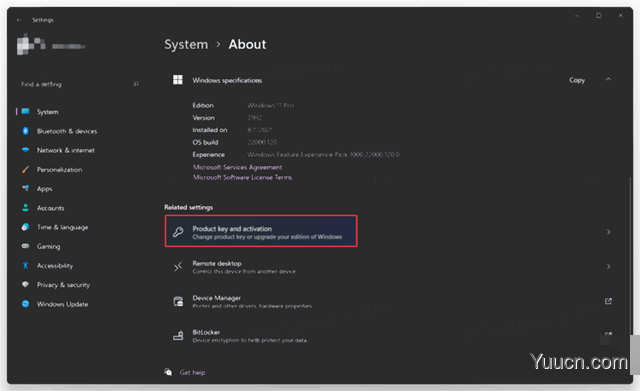Screen dimensions: 640x391
Task: Click the Related settings heading
Action: [x=188, y=207]
